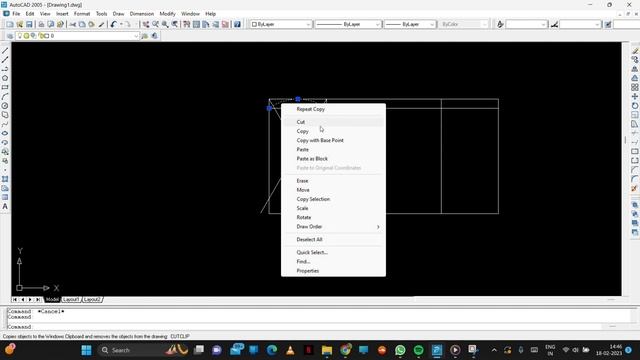Click the Undo arrow icon
640x360 pixels.
[x=114, y=24]
